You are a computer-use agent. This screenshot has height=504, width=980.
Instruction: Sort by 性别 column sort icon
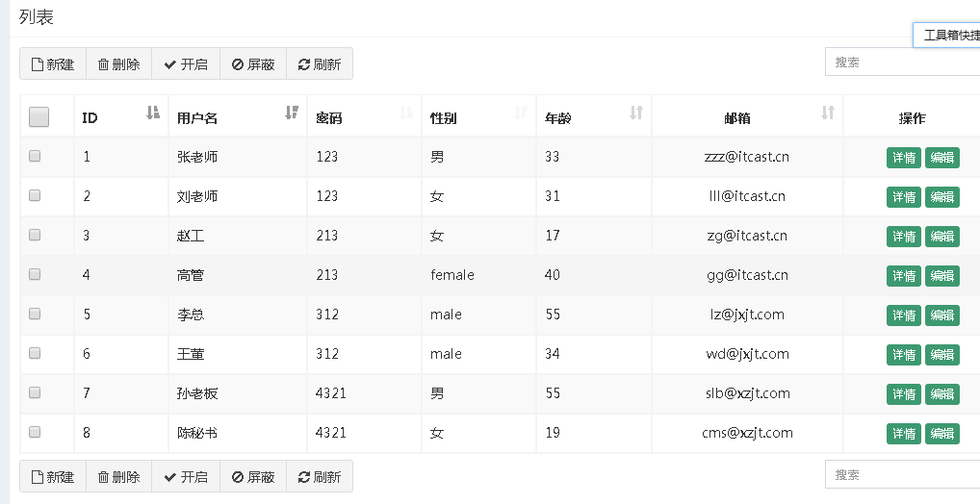521,113
